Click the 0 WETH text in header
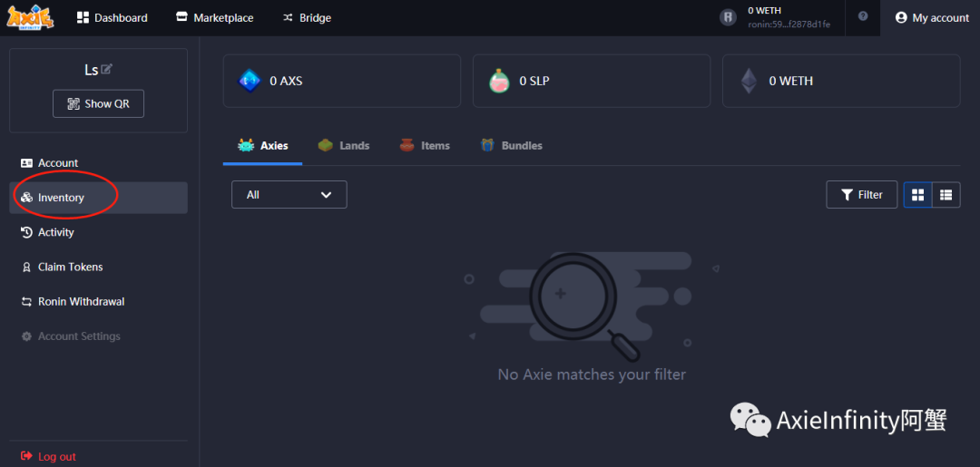Viewport: 980px width, 467px height. point(764,11)
